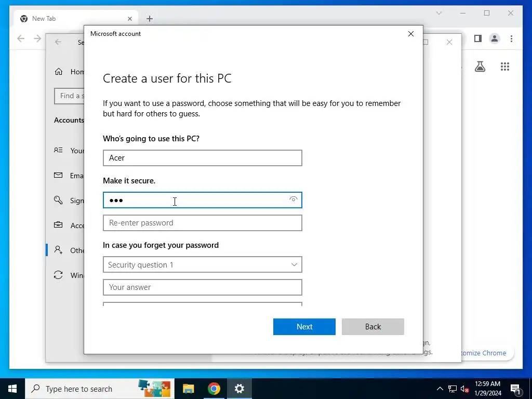The image size is (532, 399).
Task: Click the Settings Home icon
Action: click(59, 72)
